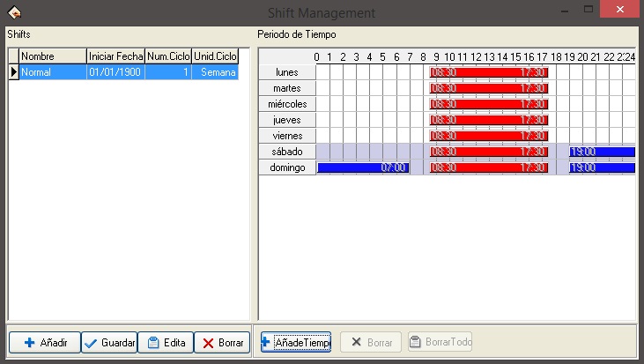Select the domingo row header
Viewport: 644px width, 364px height.
pos(287,167)
